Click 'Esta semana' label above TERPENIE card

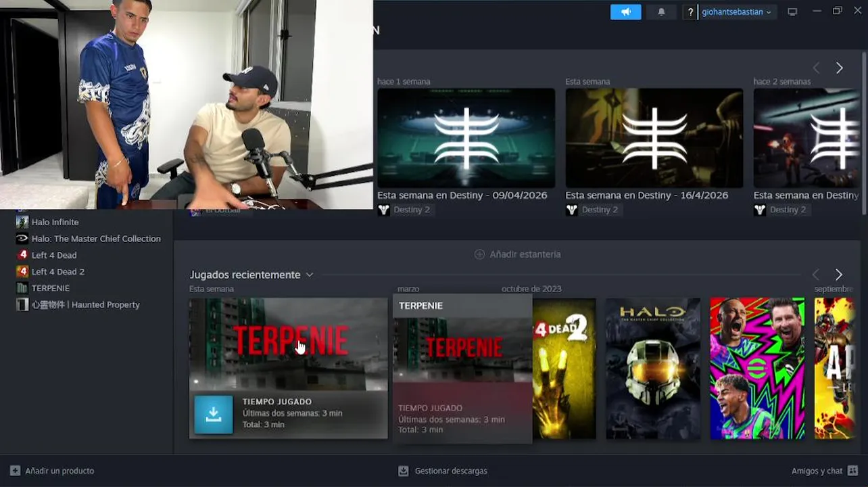tap(212, 289)
